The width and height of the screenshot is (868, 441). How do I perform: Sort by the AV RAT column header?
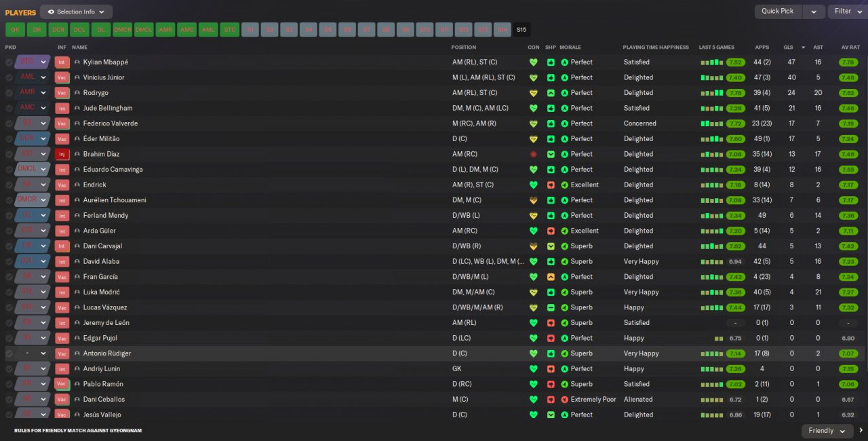coord(850,47)
